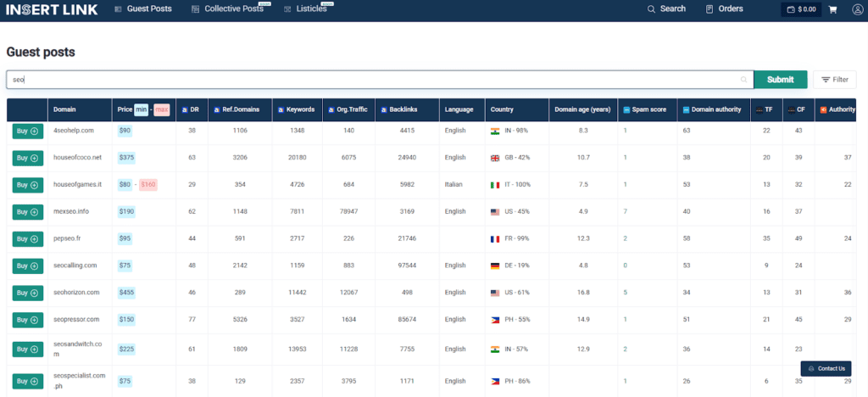Open Search in the top navigation
Image resolution: width=868 pixels, height=397 pixels.
666,8
